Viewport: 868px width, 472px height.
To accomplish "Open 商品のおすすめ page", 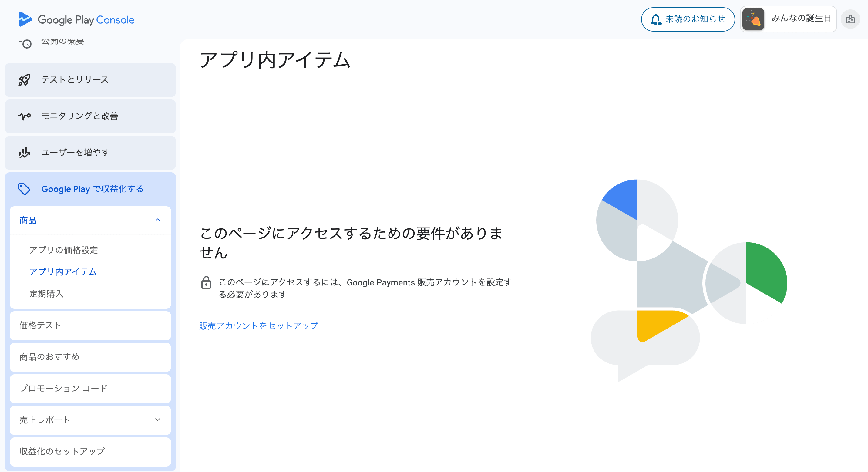I will (x=90, y=357).
